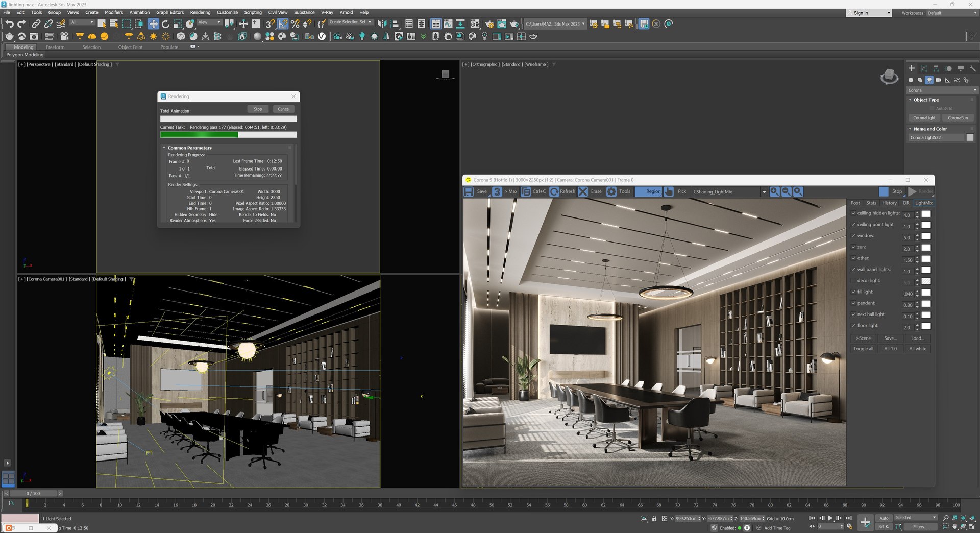Image resolution: width=980 pixels, height=533 pixels.
Task: Click the Toggle all LightMix button
Action: [x=863, y=349]
